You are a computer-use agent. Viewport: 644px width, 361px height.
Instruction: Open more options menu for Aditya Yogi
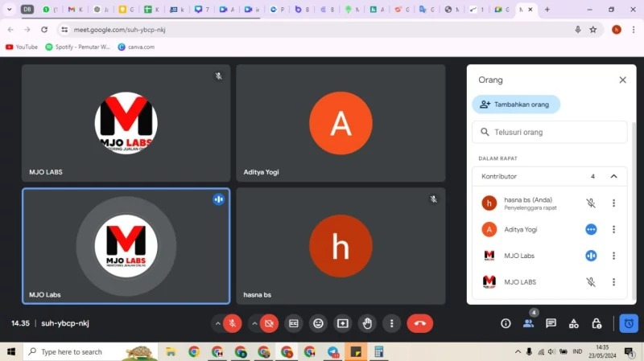pyautogui.click(x=613, y=229)
